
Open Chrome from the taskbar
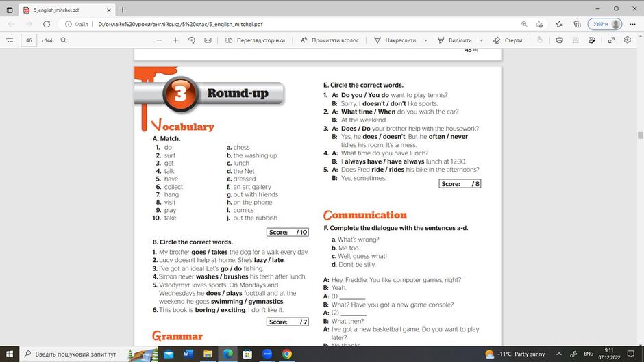point(286,354)
